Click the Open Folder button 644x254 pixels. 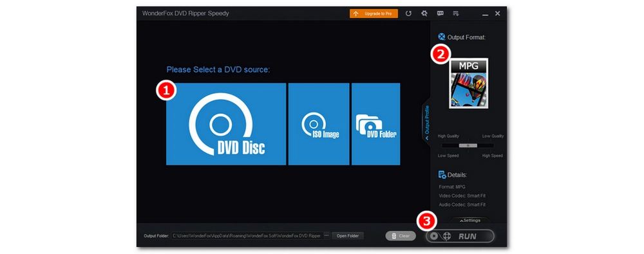click(x=348, y=236)
